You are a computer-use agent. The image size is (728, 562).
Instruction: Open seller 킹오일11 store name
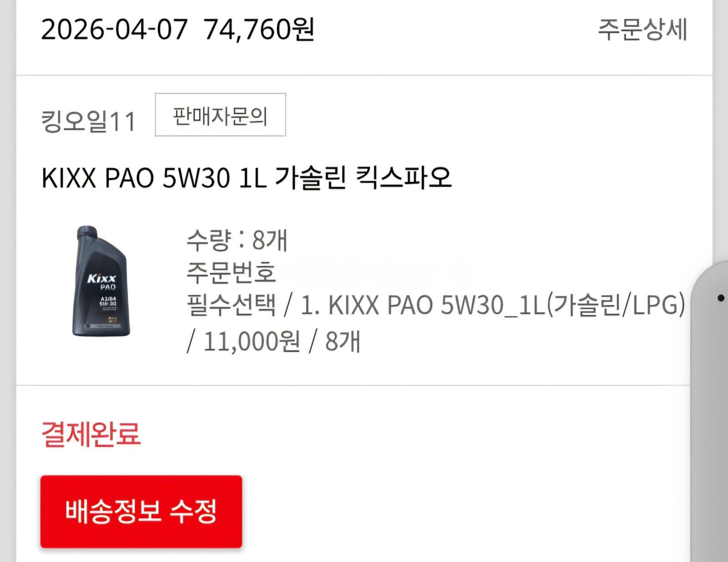pos(89,121)
